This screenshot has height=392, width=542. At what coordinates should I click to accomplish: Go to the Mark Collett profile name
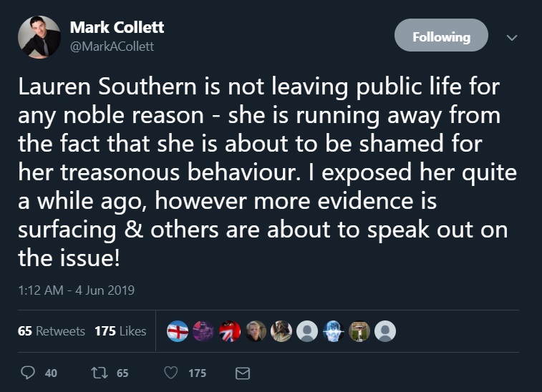point(117,28)
